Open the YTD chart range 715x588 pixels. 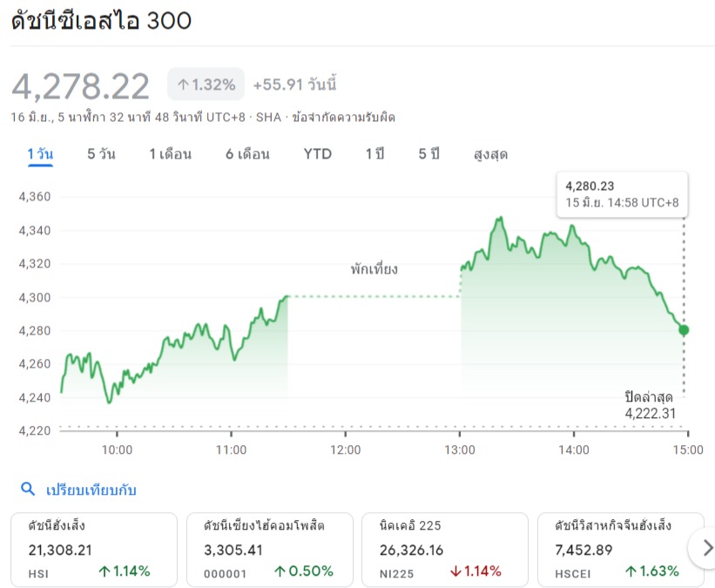point(317,154)
